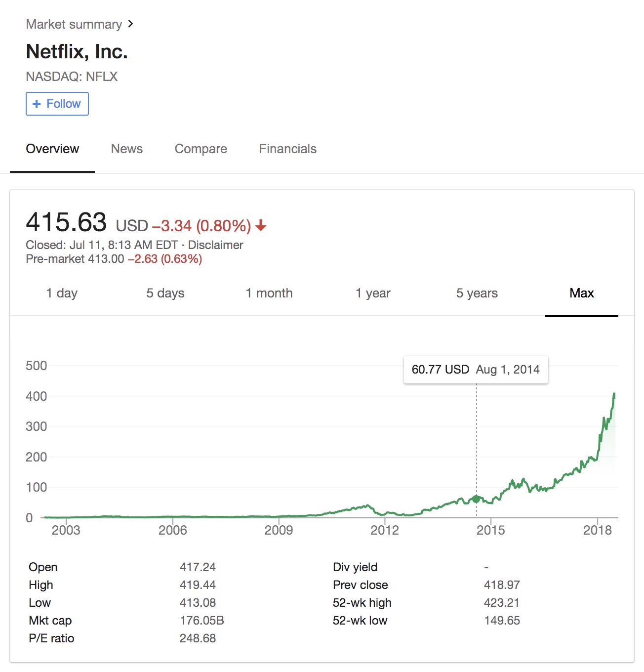This screenshot has height=672, width=644.
Task: Switch to the News tab
Action: (x=126, y=149)
